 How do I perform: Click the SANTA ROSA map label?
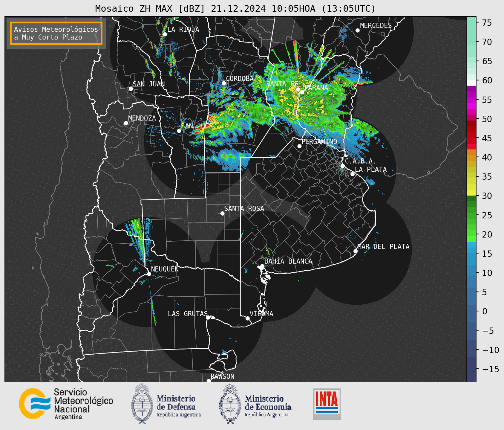click(244, 208)
